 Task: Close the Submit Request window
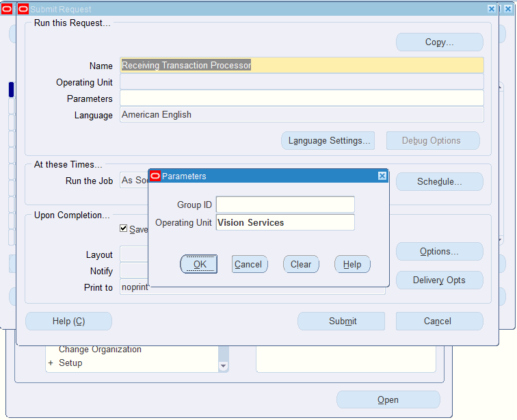pos(491,9)
